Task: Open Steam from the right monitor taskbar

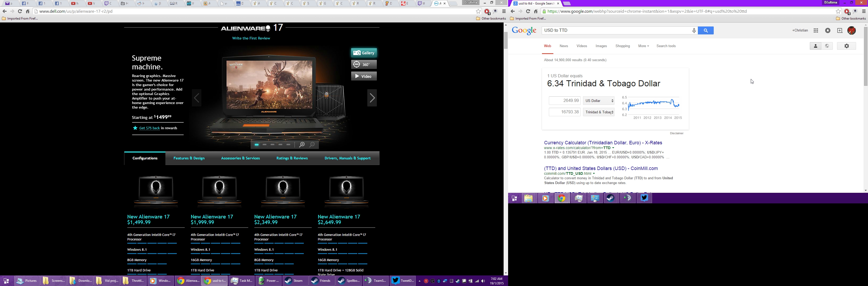Action: pos(611,198)
